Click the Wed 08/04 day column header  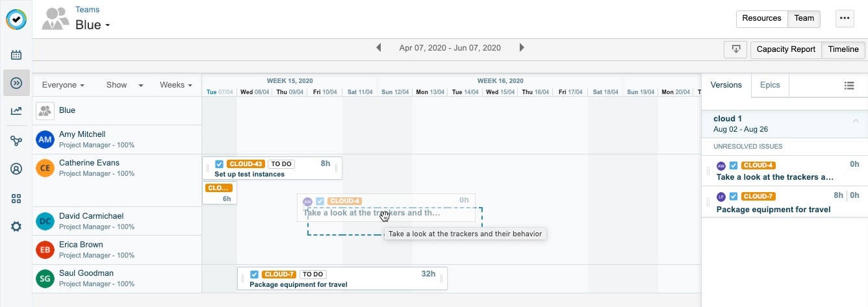pyautogui.click(x=254, y=92)
